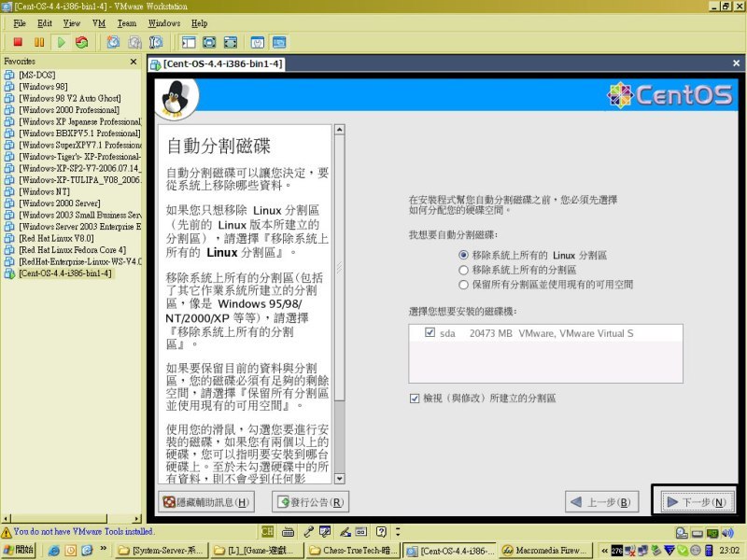This screenshot has width=747, height=560.
Task: Click the Suspend (pause) toolbar icon
Action: click(39, 42)
